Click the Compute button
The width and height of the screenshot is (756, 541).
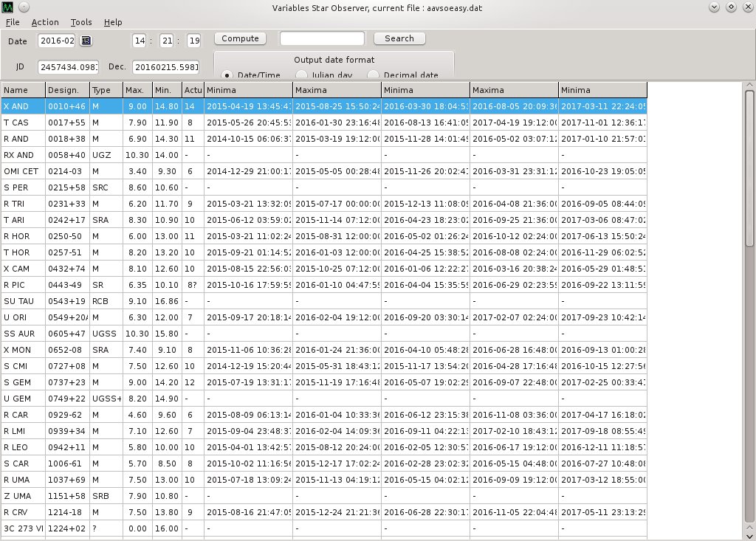tap(240, 38)
